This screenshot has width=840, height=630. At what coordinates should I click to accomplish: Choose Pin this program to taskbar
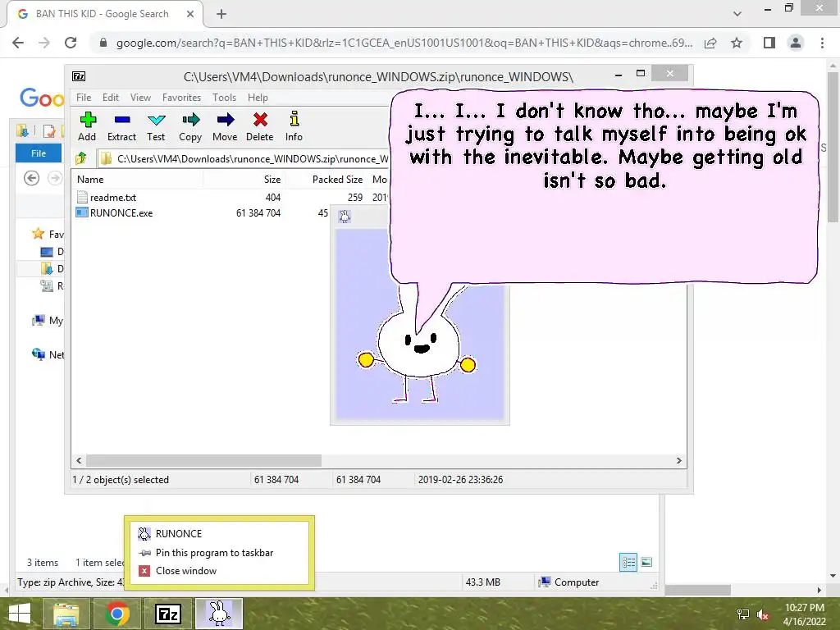[218, 552]
